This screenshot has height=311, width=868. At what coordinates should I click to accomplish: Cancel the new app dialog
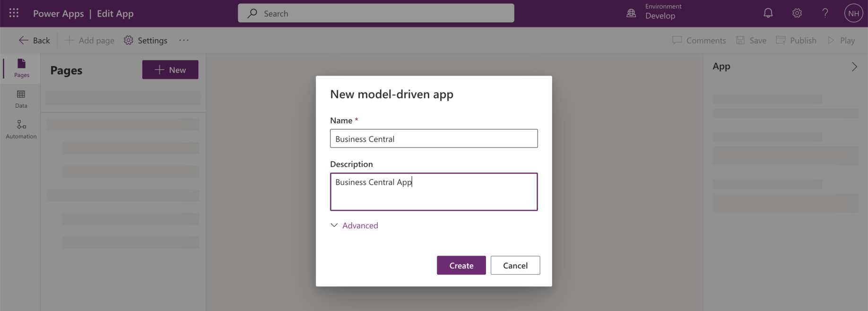coord(515,265)
